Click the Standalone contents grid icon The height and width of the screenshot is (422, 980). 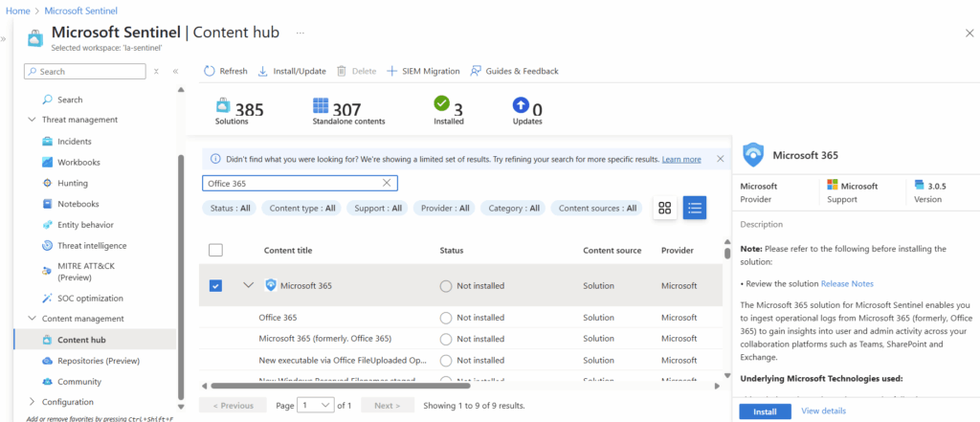click(321, 104)
